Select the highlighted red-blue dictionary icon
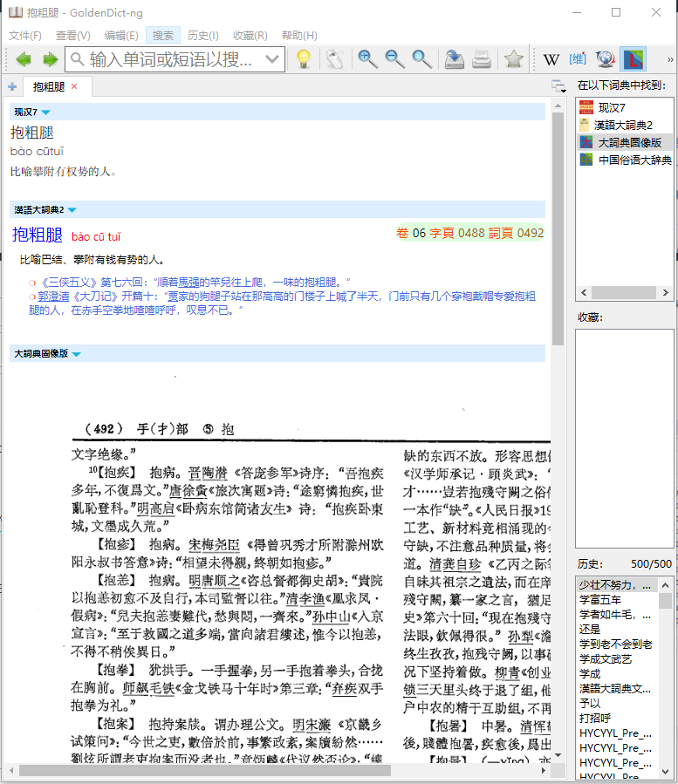The width and height of the screenshot is (678, 784). [x=633, y=59]
